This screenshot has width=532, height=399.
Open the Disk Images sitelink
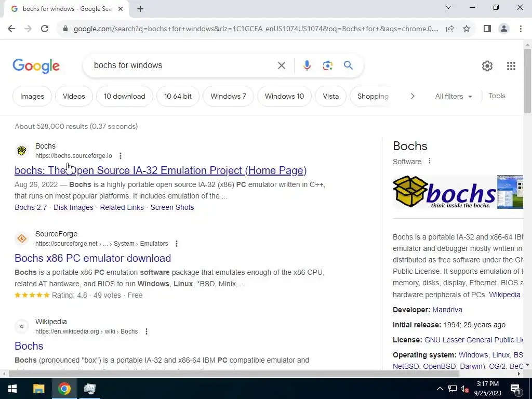(x=73, y=207)
